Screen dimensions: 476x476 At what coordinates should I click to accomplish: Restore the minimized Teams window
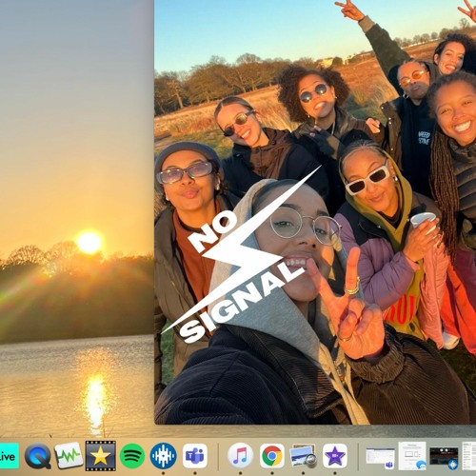[381, 458]
